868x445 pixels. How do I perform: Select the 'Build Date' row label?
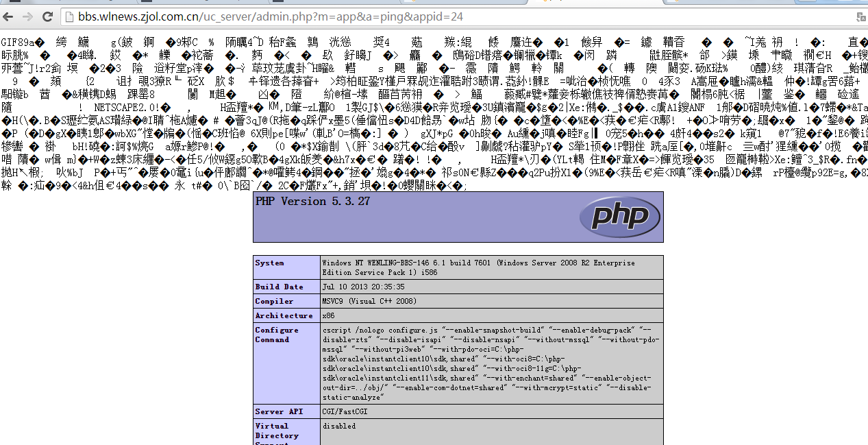tap(286, 287)
